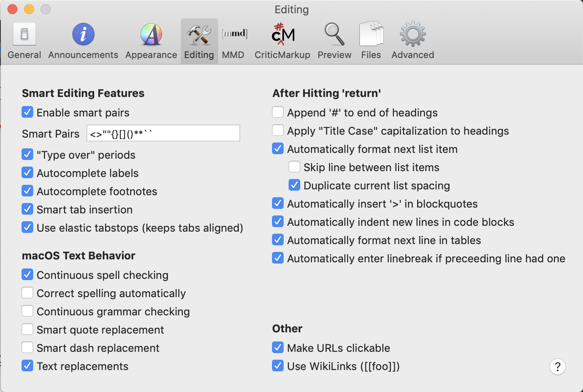Enable Apply "Title Case" capitalization to headings

tap(278, 131)
